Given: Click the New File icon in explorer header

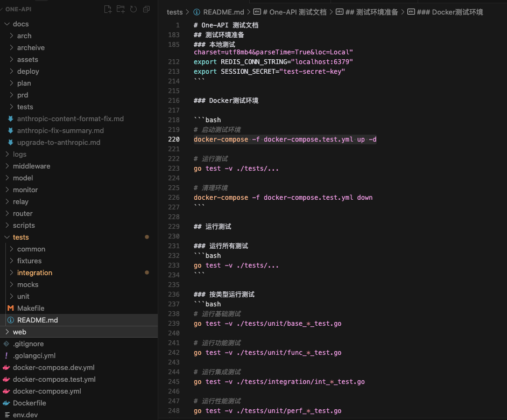Looking at the screenshot, I should [108, 9].
